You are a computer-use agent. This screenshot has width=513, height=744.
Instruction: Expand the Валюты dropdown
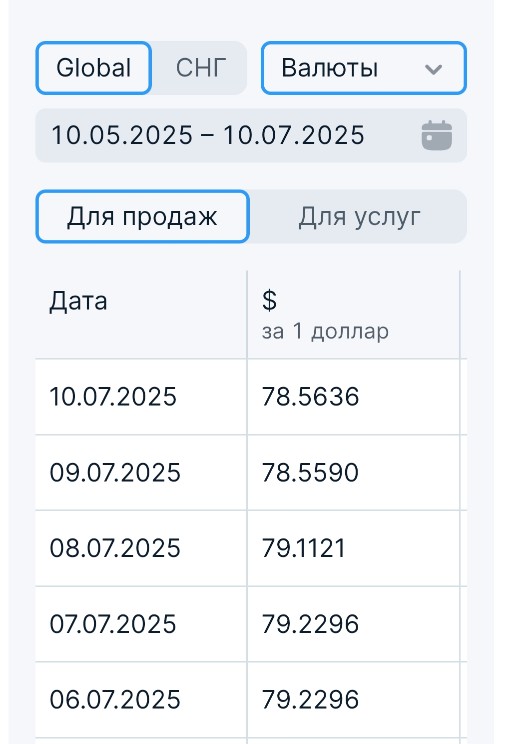click(364, 68)
